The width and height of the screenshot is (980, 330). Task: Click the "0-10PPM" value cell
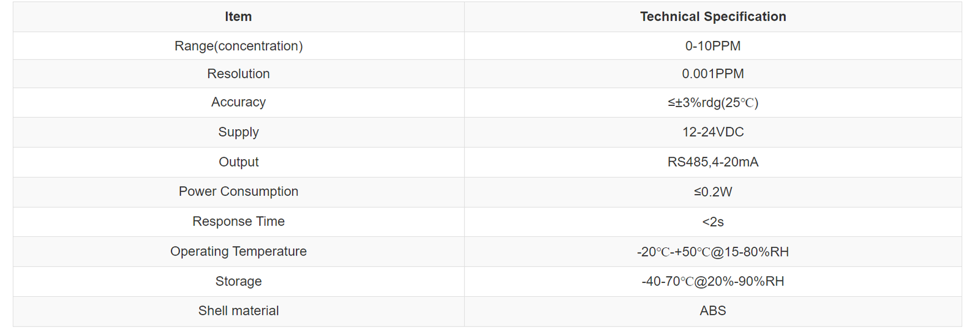[713, 46]
